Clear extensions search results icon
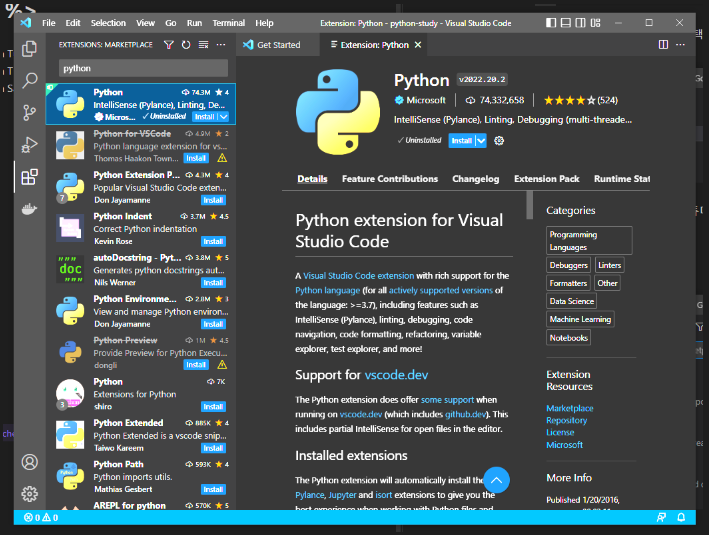The width and height of the screenshot is (709, 535). pos(203,45)
